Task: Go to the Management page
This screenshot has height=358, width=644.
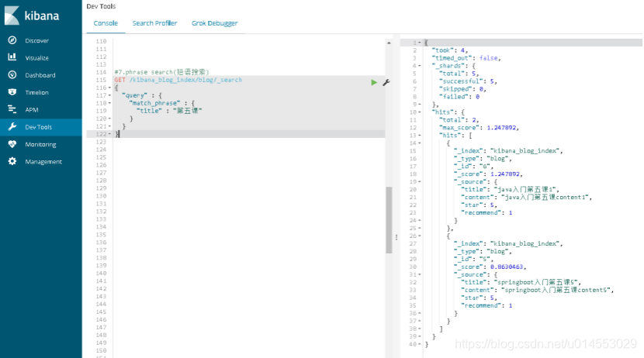Action: click(x=43, y=162)
